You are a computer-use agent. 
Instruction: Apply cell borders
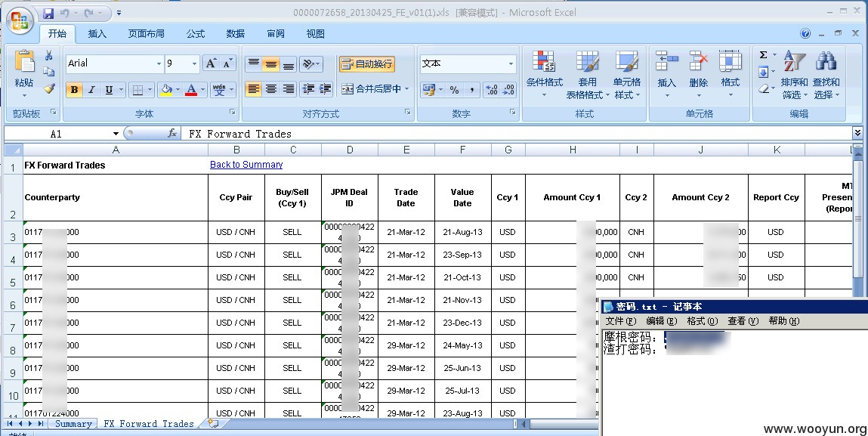(137, 90)
